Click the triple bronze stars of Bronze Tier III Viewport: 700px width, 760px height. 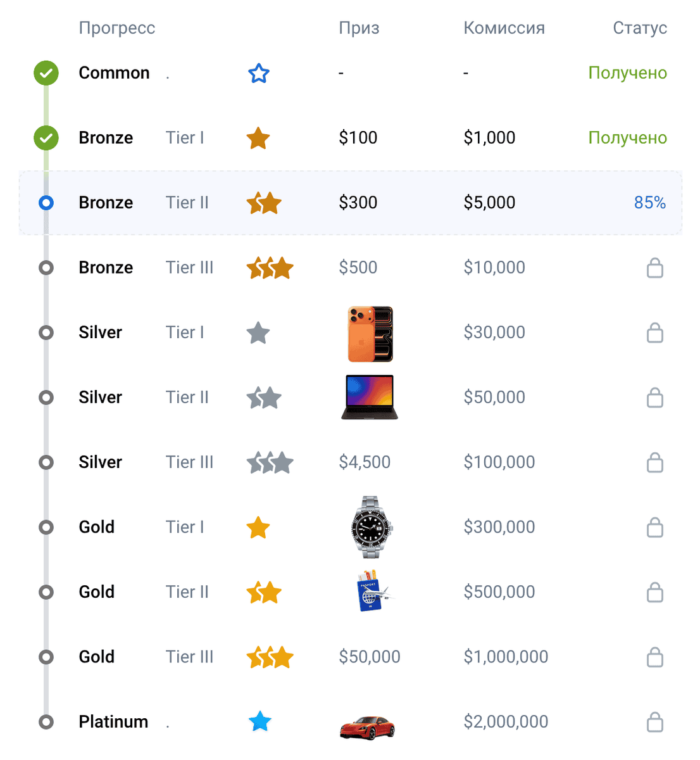tap(270, 268)
